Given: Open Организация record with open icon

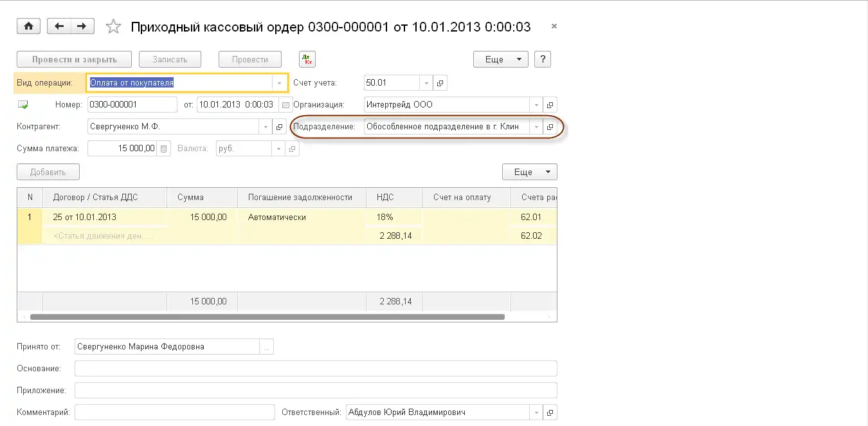Looking at the screenshot, I should pos(550,105).
